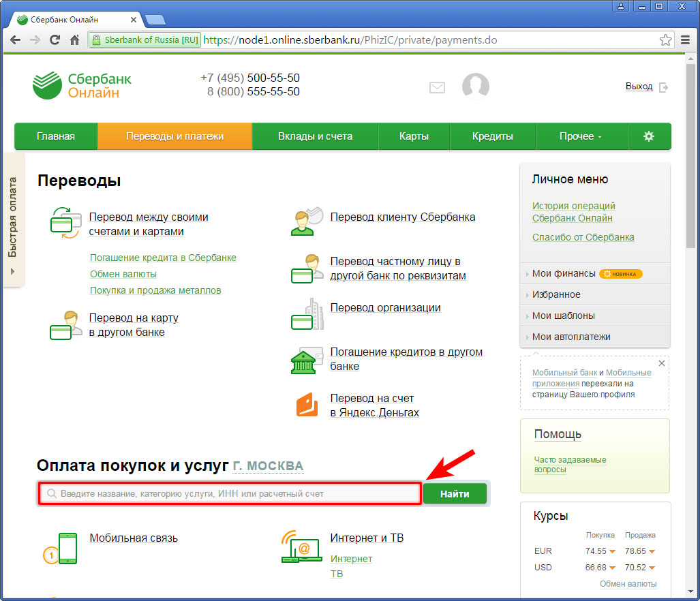Open the Перевод клиенту Сбербанка link
Viewport: 700px width, 601px height.
pos(403,217)
